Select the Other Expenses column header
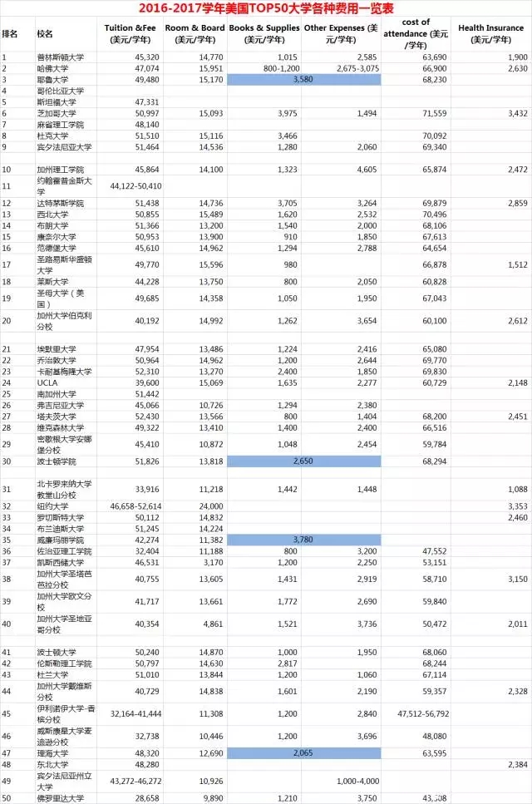532x804 pixels. pos(341,34)
